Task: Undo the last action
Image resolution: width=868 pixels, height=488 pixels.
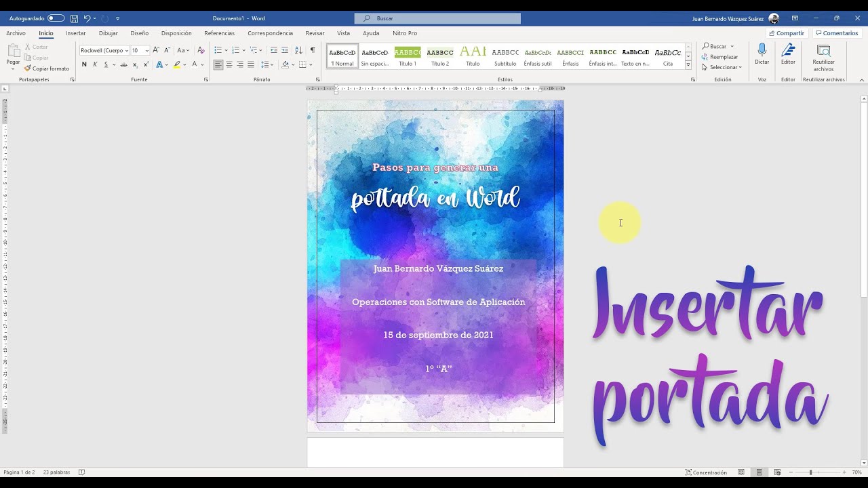Action: click(87, 18)
